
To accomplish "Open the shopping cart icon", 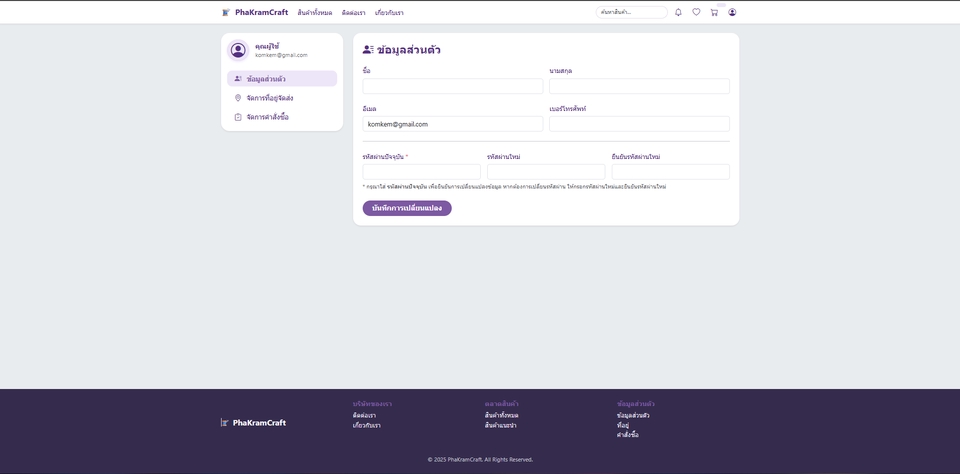I will point(714,12).
